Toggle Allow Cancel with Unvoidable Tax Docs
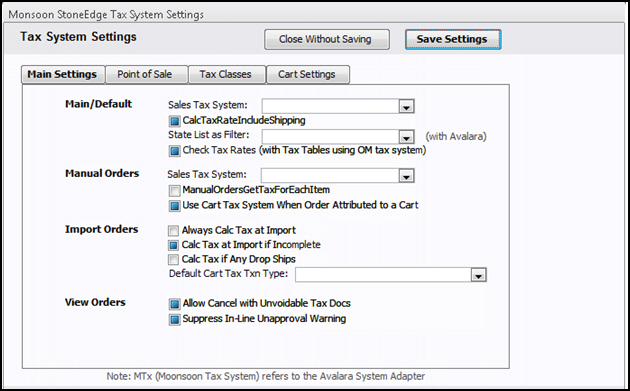The image size is (630, 391). [174, 304]
